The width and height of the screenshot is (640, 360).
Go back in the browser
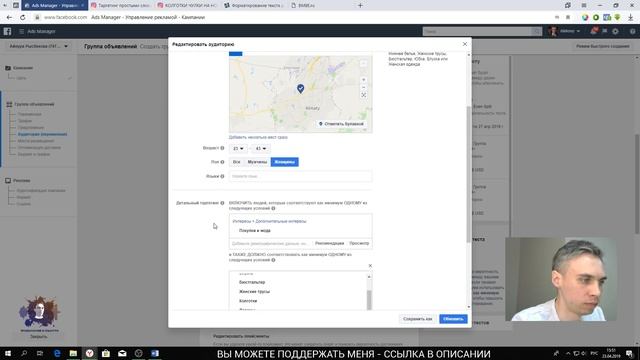(9, 18)
